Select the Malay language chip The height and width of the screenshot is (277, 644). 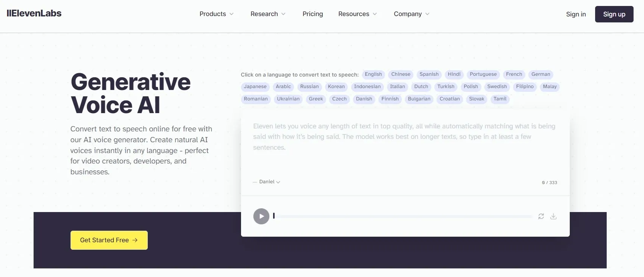pyautogui.click(x=550, y=87)
